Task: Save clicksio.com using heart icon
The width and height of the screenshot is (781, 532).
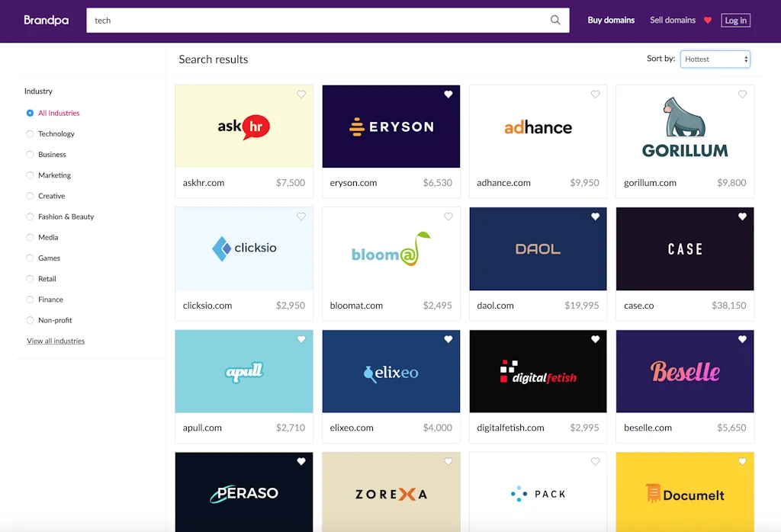Action: (x=301, y=217)
